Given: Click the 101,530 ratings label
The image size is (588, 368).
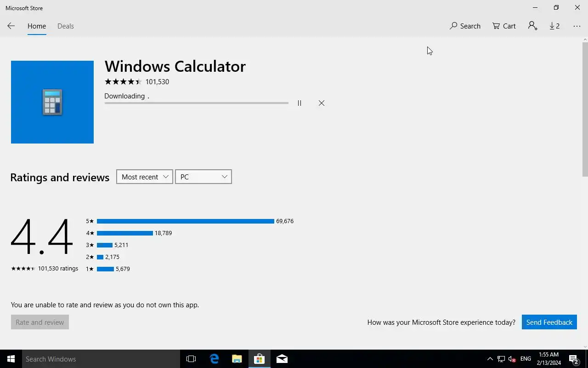Looking at the screenshot, I should coord(58,269).
